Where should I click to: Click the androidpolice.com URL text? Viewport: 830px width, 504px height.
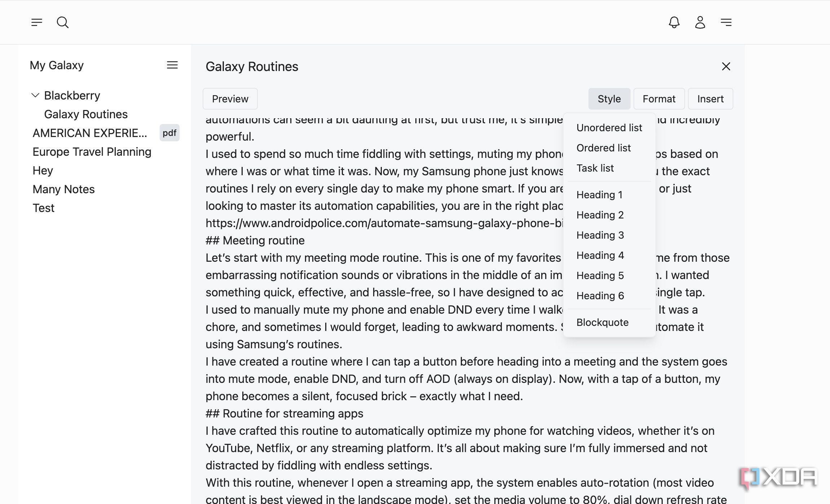click(x=384, y=223)
